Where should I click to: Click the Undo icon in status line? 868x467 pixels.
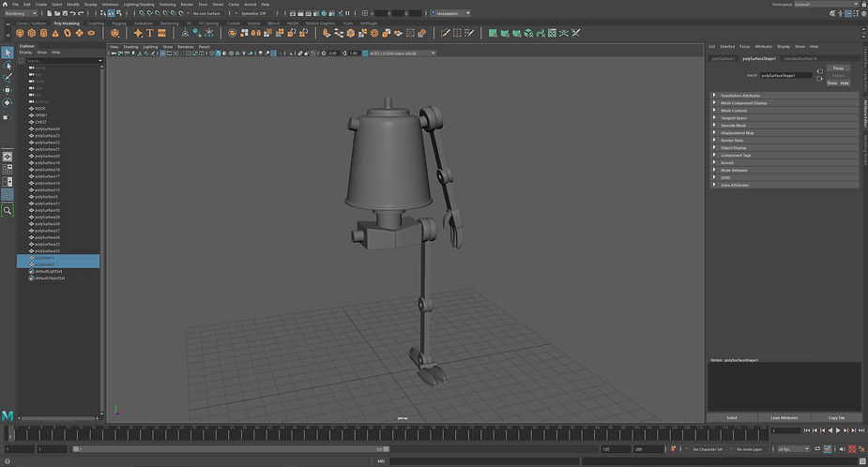[72, 13]
